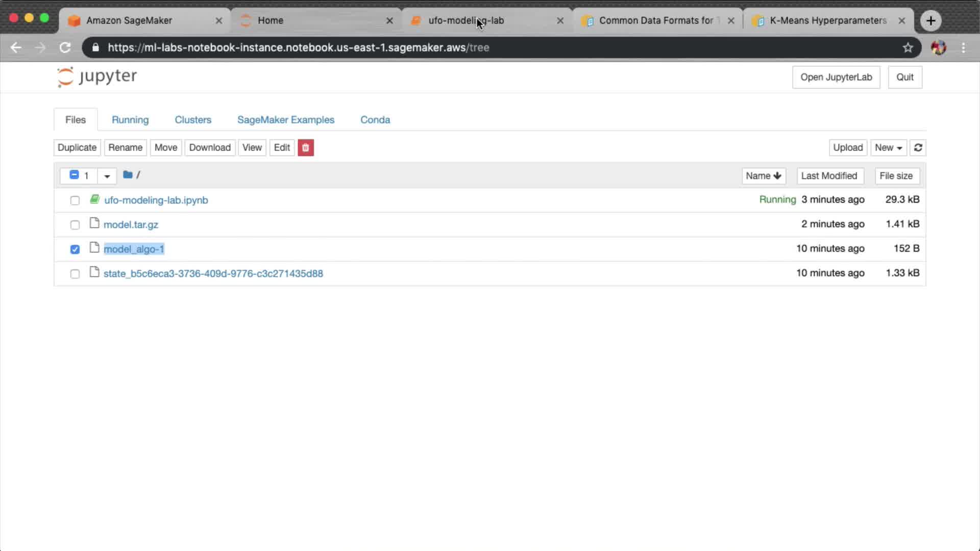Image resolution: width=980 pixels, height=551 pixels.
Task: Bookmark page with star icon
Action: pyautogui.click(x=908, y=47)
